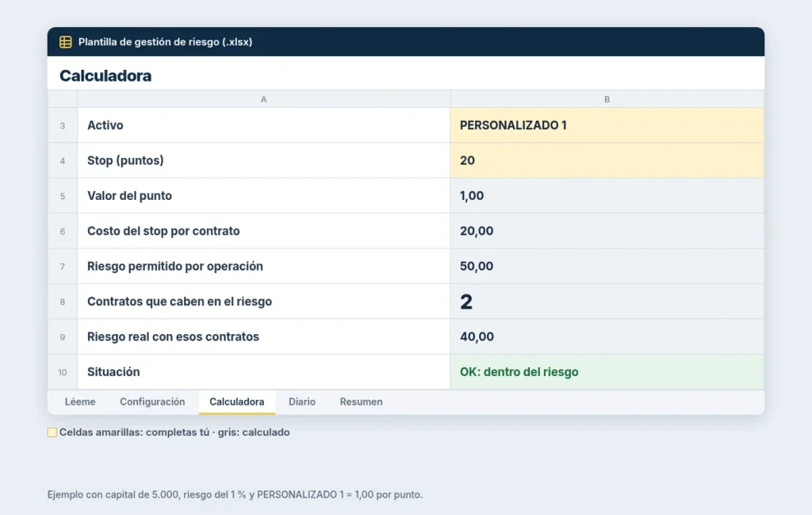Click the 'Stop (puntos)' label cell
Image resolution: width=812 pixels, height=515 pixels.
pyautogui.click(x=263, y=160)
